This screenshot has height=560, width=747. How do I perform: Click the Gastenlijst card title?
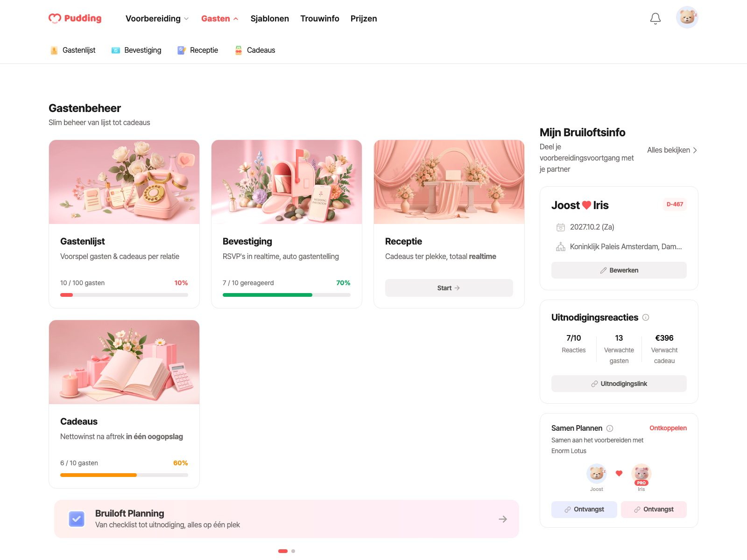coord(83,241)
